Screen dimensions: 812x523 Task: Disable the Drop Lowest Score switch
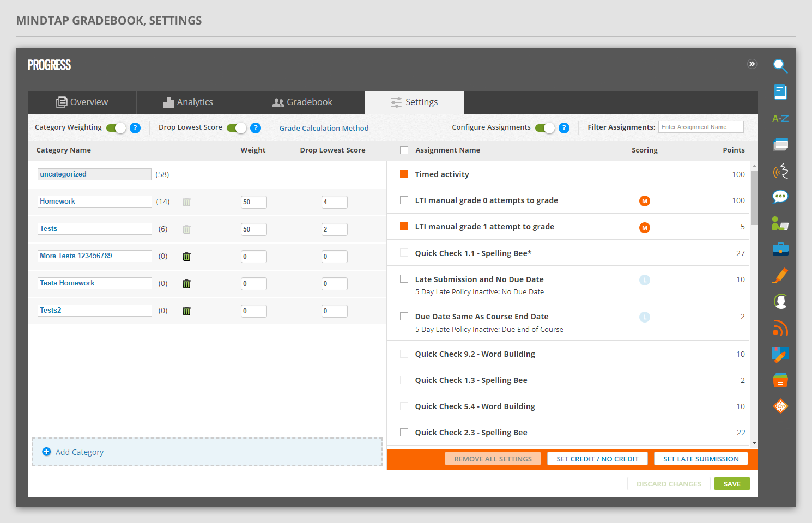coord(237,128)
